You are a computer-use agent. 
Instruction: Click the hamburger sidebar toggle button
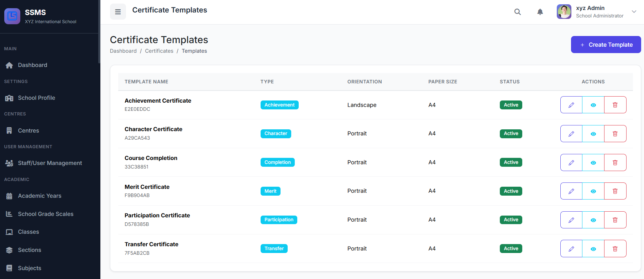(x=118, y=12)
